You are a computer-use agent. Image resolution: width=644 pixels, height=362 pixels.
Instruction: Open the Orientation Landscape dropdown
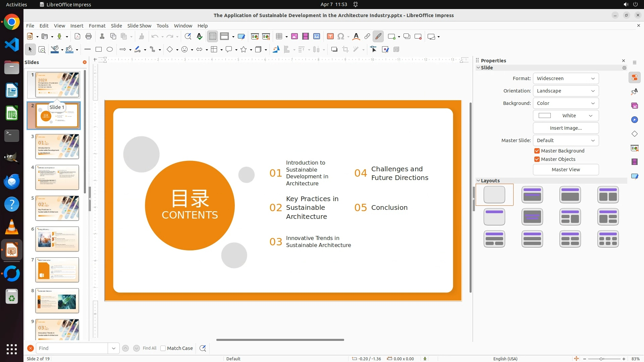566,91
